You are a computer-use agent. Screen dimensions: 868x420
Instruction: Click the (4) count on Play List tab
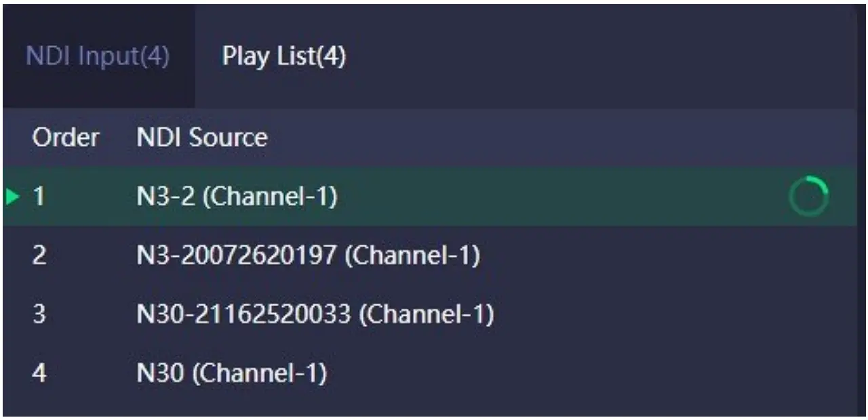332,57
